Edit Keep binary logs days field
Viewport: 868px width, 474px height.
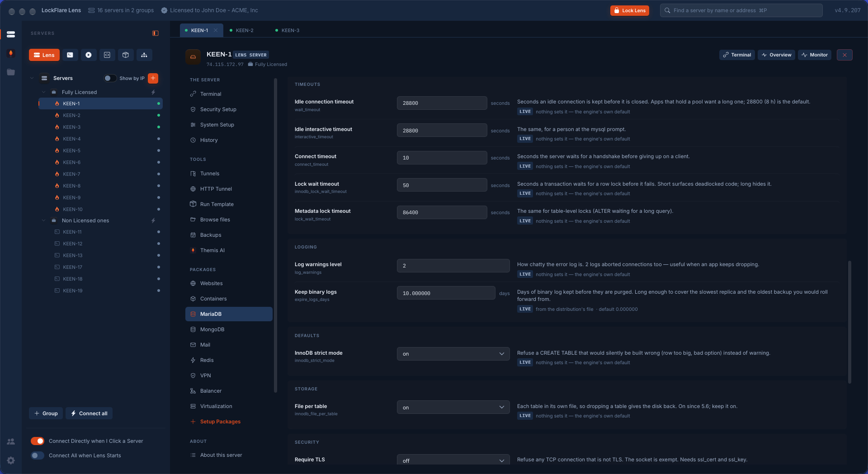click(446, 293)
